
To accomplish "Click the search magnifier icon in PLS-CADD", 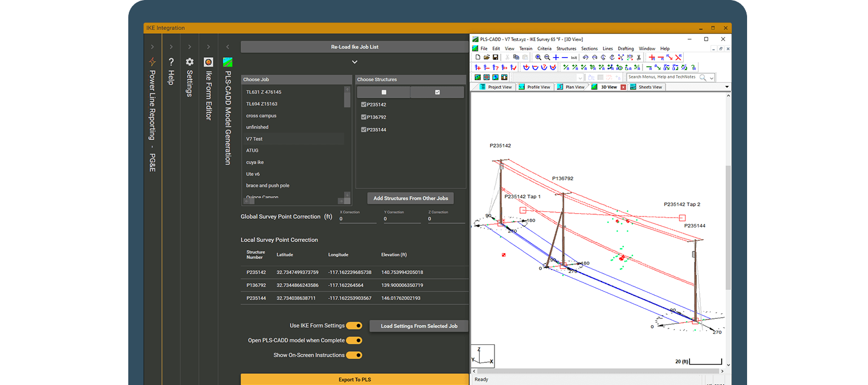I will click(702, 77).
